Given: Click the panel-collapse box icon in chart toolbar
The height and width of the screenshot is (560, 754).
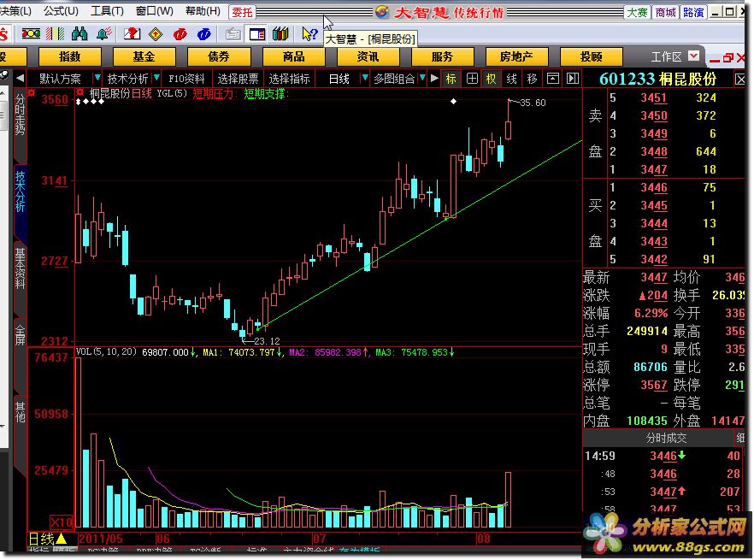Looking at the screenshot, I should pos(552,79).
